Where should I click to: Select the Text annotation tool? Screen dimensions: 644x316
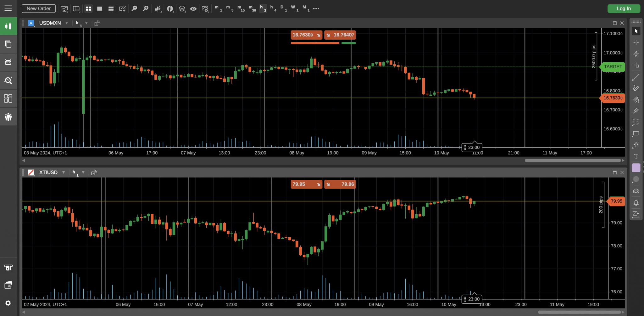pos(636,156)
